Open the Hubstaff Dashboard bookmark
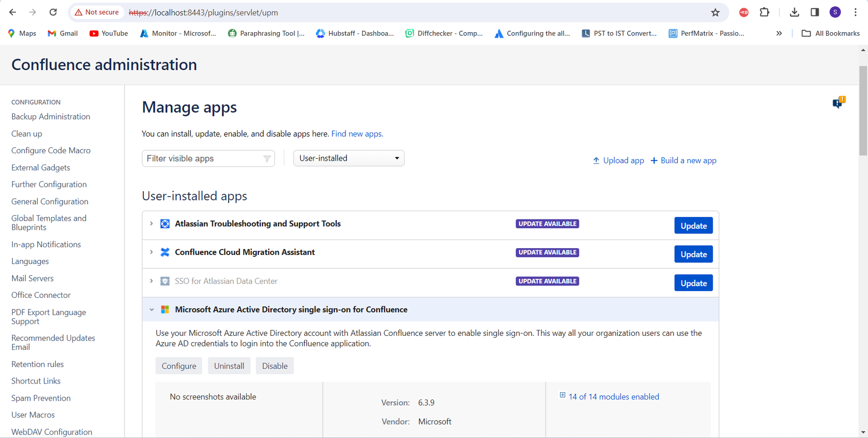Screen dimensions: 868x438 point(355,33)
